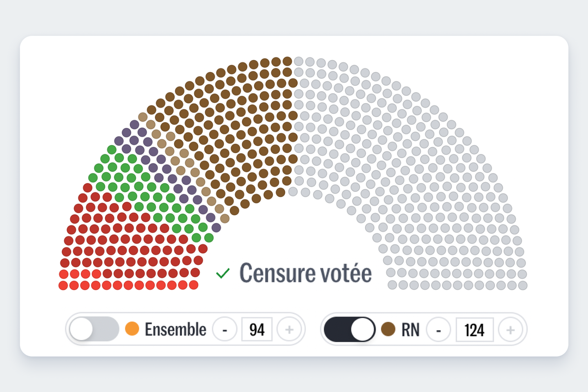Screen dimensions: 588x392
Task: Select leftmost bright red seat in bottom row
Action: coord(63,285)
